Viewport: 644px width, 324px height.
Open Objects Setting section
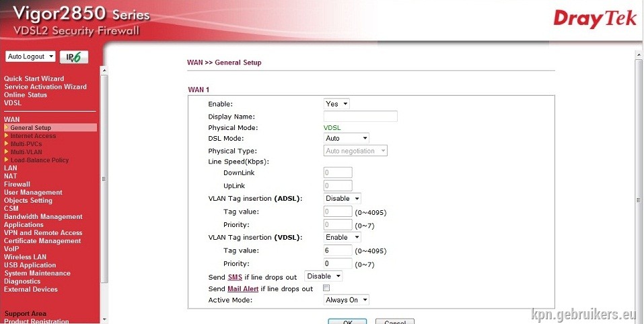(28, 200)
